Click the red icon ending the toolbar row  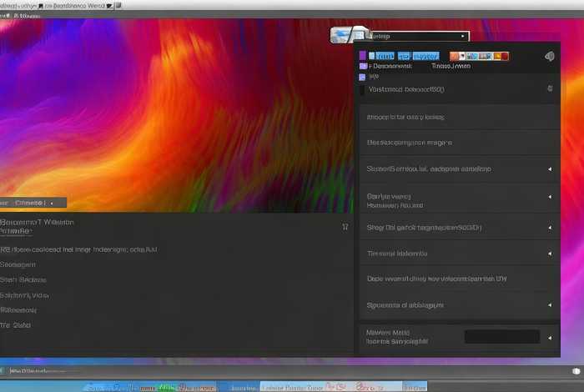[504, 56]
